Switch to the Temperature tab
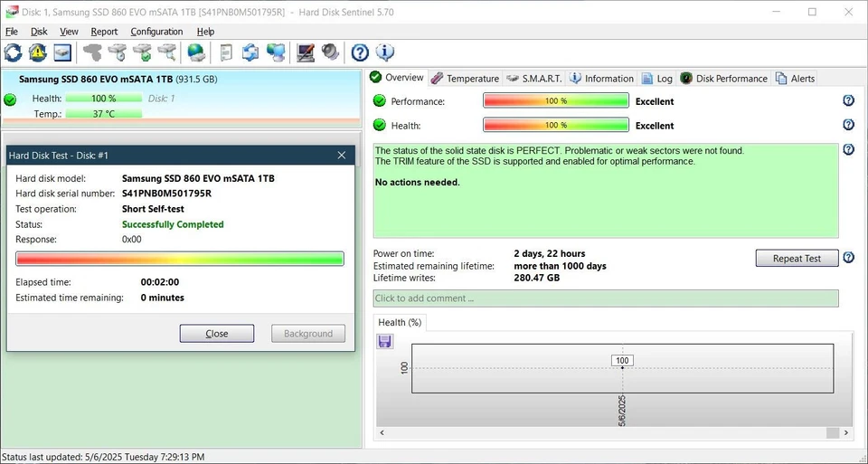The image size is (868, 464). [x=465, y=79]
